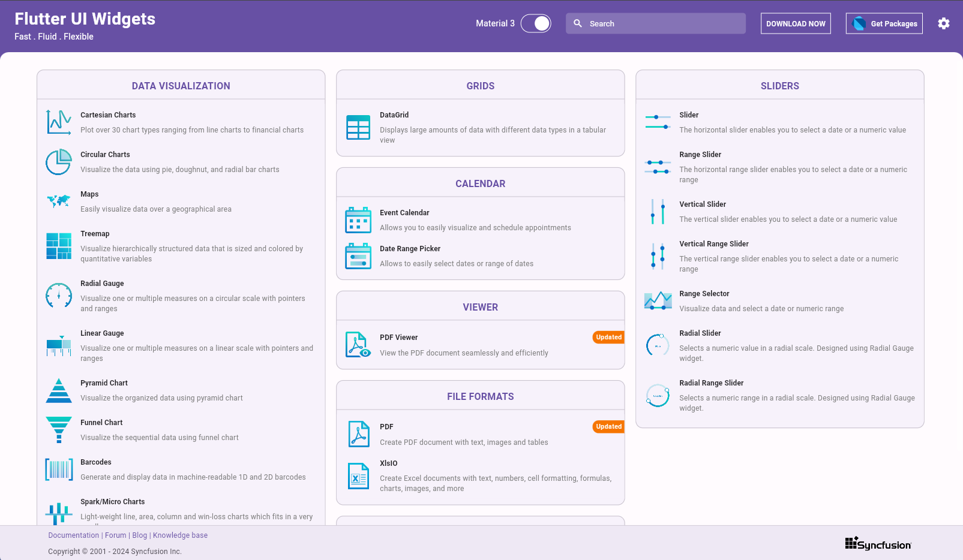The height and width of the screenshot is (560, 963).
Task: Click the Search input field
Action: click(656, 23)
